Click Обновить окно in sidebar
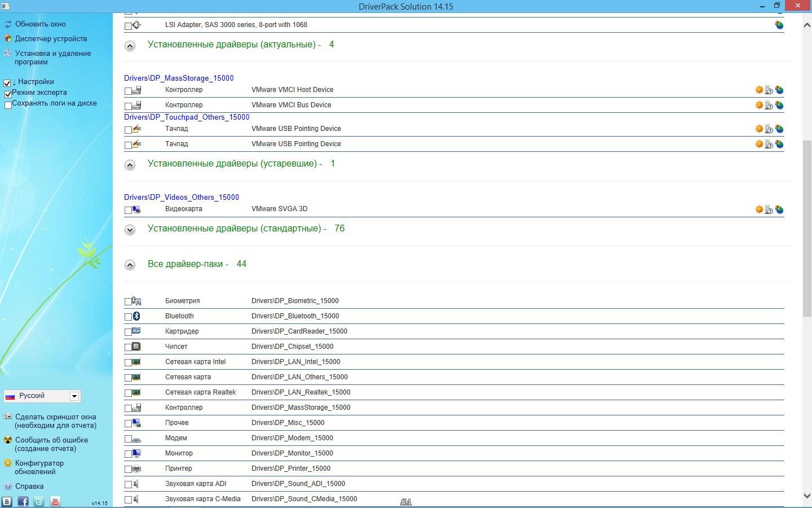812x508 pixels. point(40,24)
